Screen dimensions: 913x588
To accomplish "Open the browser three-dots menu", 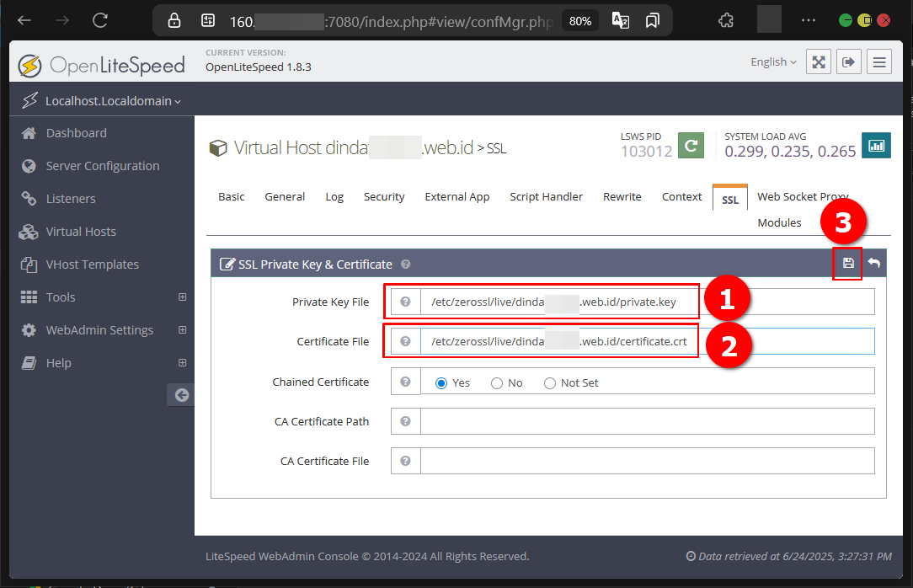I will tap(809, 20).
